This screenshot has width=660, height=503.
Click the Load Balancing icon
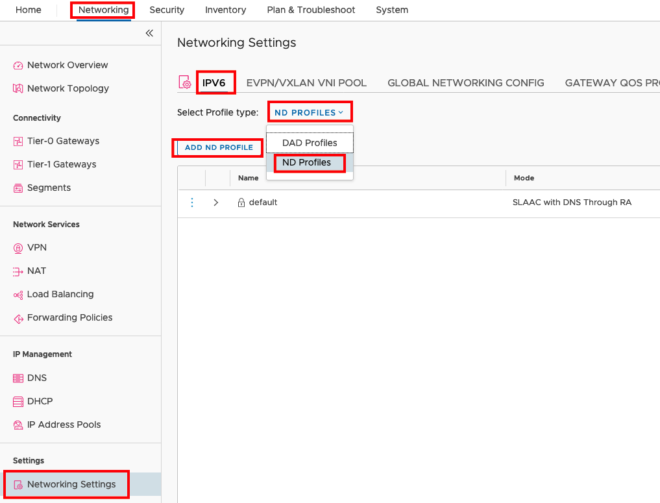point(18,295)
